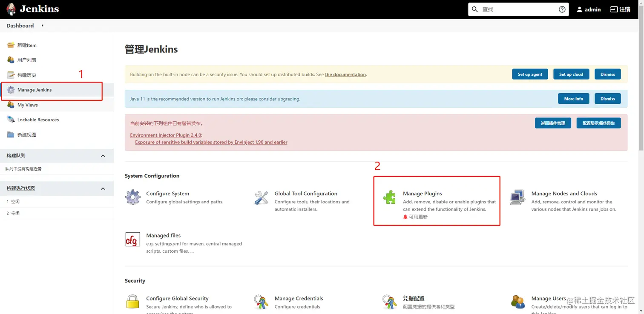The height and width of the screenshot is (314, 644).
Task: Click the Manage Jenkins gear icon
Action: click(11, 90)
